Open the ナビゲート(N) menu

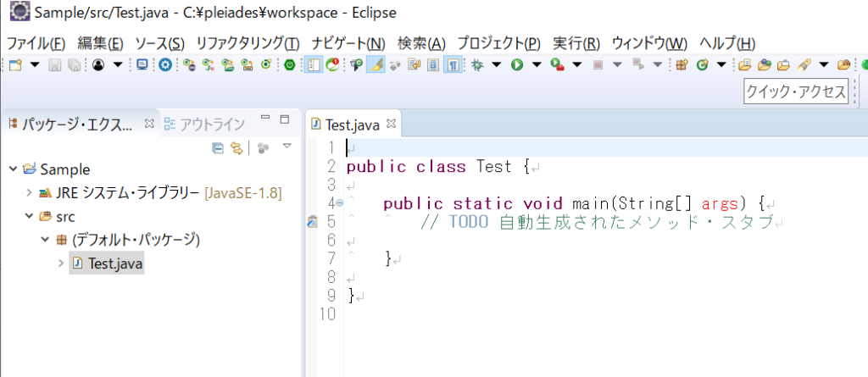(x=348, y=43)
